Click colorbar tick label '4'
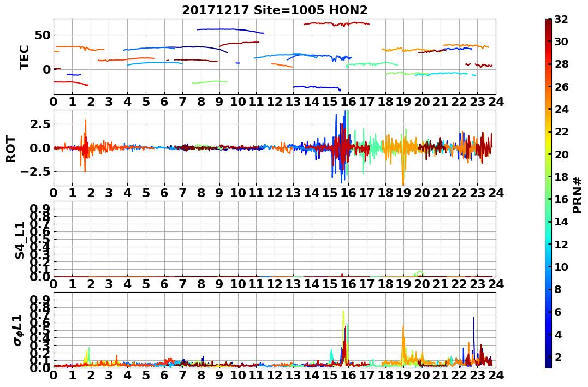588x387 pixels. [558, 335]
